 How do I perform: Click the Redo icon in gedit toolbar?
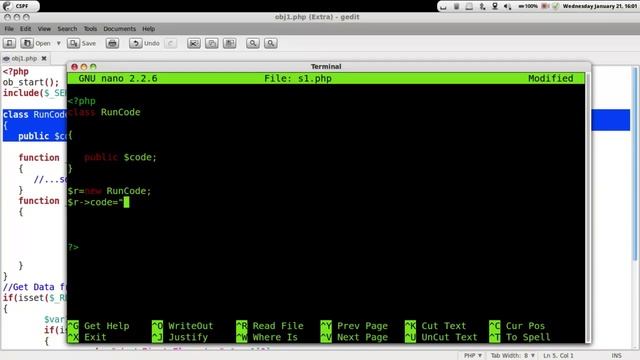[171, 43]
